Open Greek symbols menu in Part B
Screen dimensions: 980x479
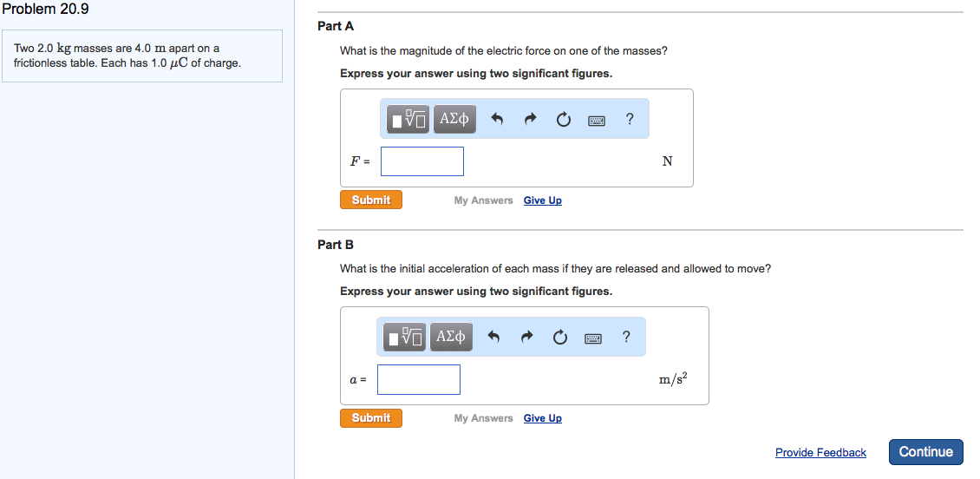(451, 338)
